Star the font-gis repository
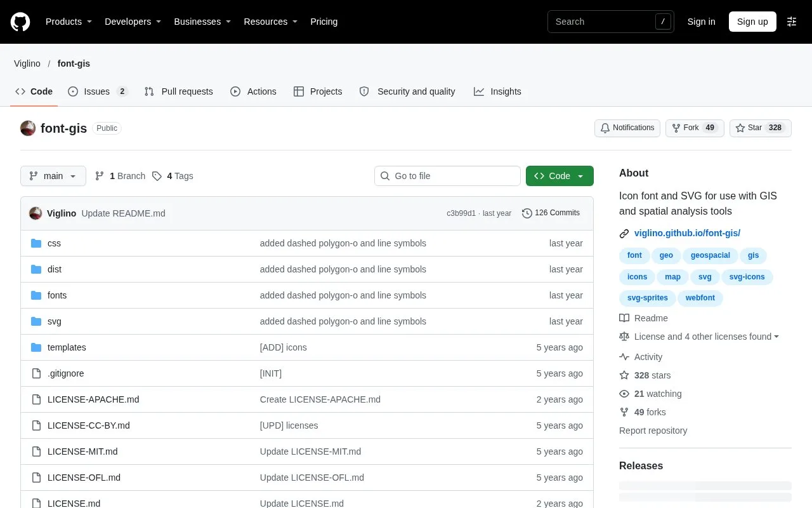812x508 pixels. click(761, 128)
